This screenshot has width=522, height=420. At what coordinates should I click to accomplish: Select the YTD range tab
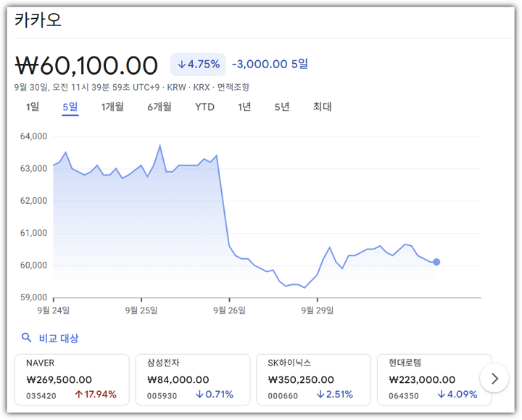pyautogui.click(x=204, y=107)
